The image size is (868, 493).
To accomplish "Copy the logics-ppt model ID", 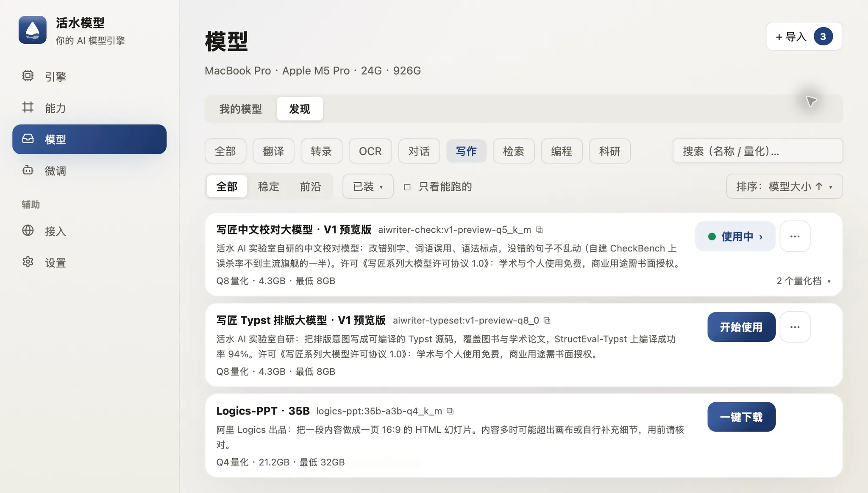I will (450, 411).
